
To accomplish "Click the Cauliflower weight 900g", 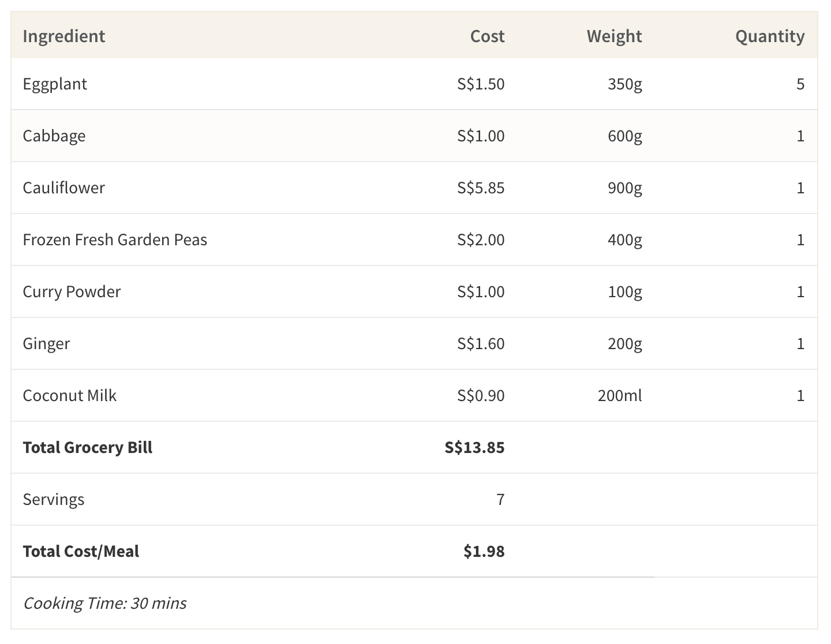I will [624, 188].
